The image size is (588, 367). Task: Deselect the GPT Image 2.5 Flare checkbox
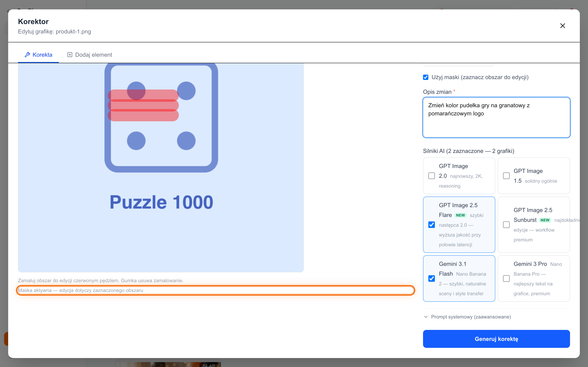[432, 225]
